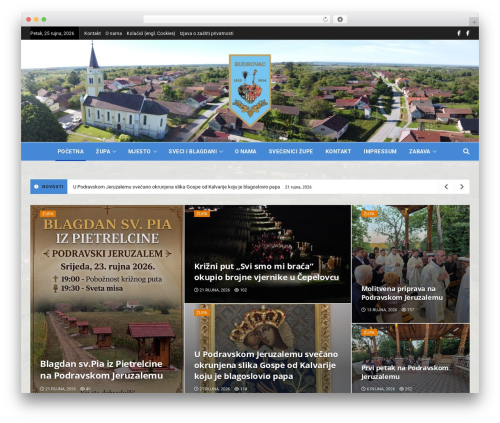The width and height of the screenshot is (500, 423).
Task: Click eye icon on okrunjena slika Gospe card
Action: [x=236, y=389]
